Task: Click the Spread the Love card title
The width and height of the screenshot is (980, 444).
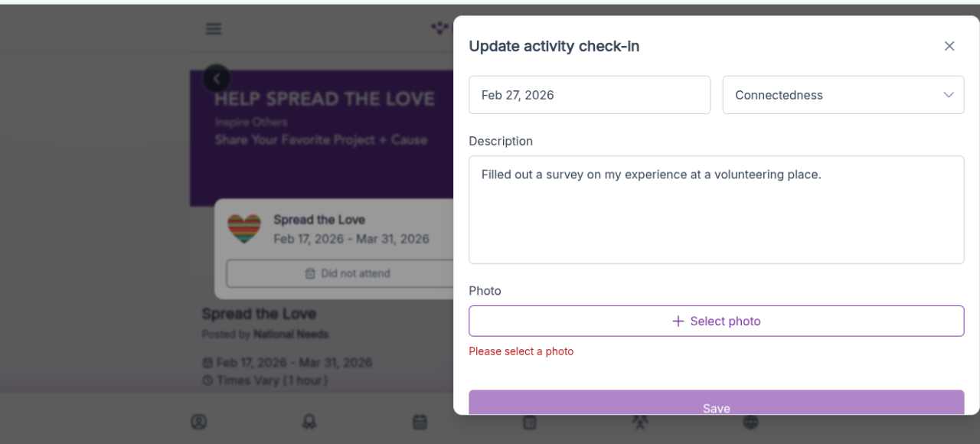Action: click(x=319, y=220)
